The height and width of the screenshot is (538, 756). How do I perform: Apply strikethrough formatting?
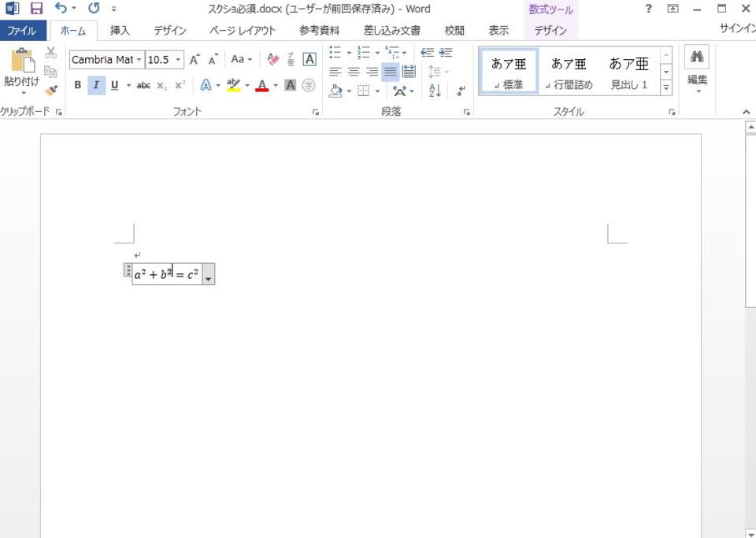point(143,85)
